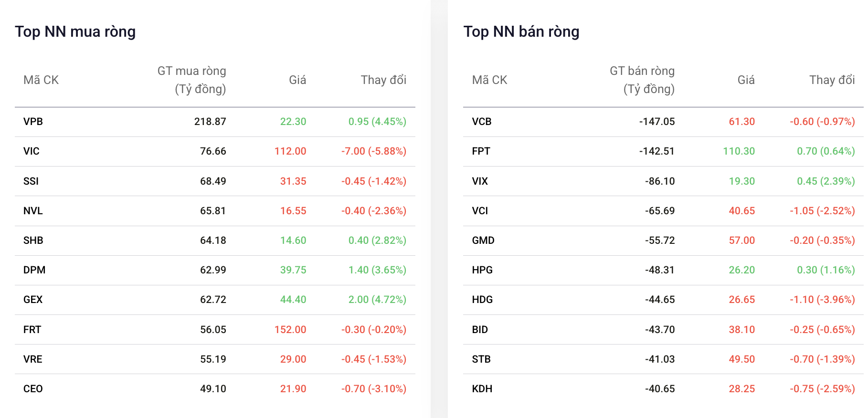
Task: Click the 'Top NN mua ròng' heading
Action: pos(75,32)
